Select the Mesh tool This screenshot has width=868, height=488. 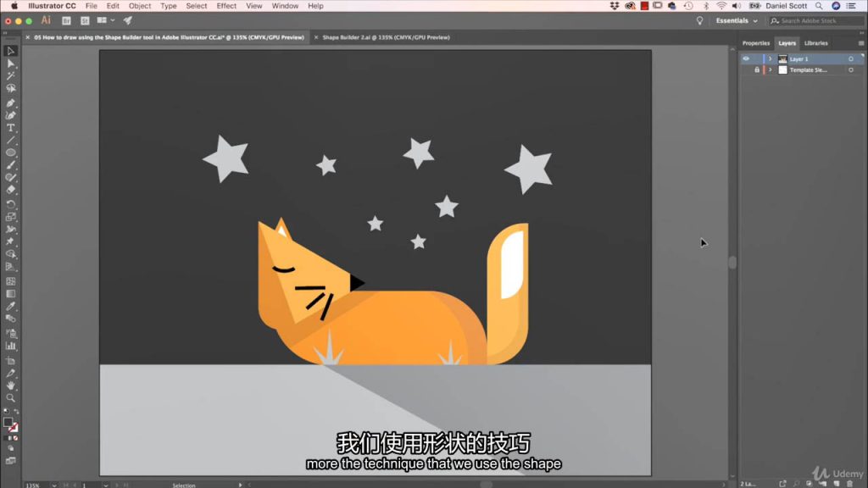click(x=10, y=281)
